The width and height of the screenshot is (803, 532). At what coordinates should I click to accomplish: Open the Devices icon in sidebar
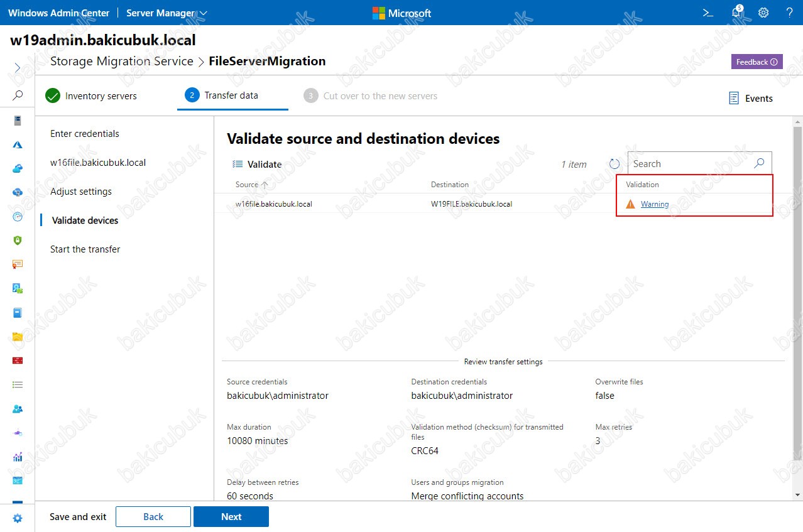[18, 288]
